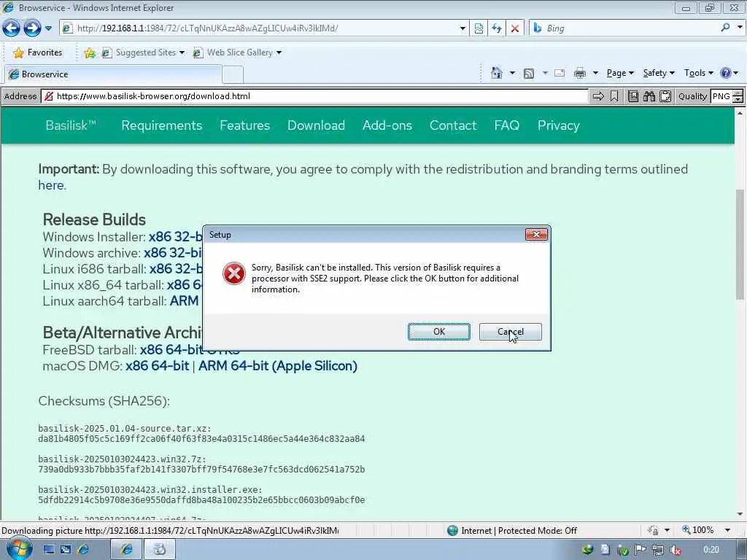Click the Browservice open bookmarks icon

click(x=633, y=96)
